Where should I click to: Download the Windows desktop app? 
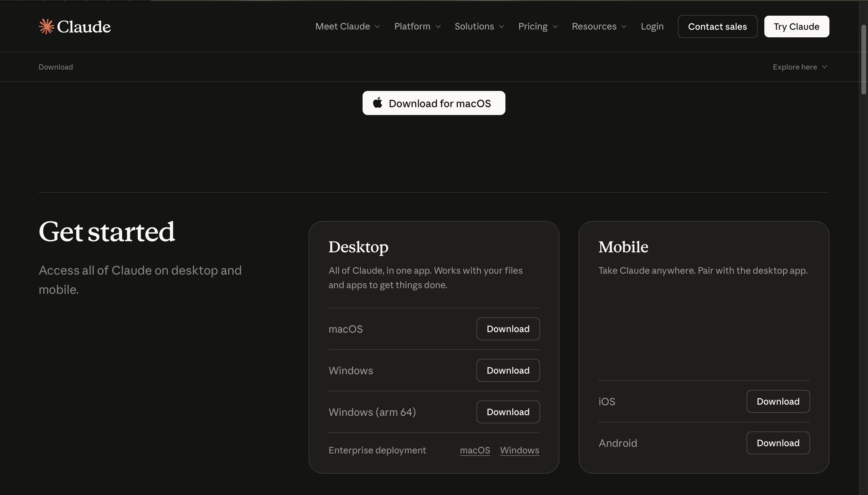[508, 370]
